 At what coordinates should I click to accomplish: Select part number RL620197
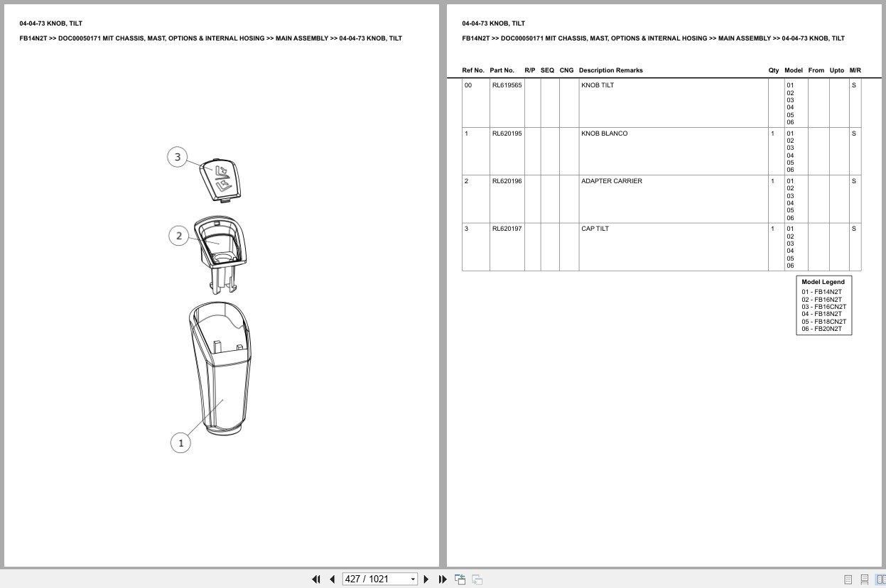click(507, 229)
